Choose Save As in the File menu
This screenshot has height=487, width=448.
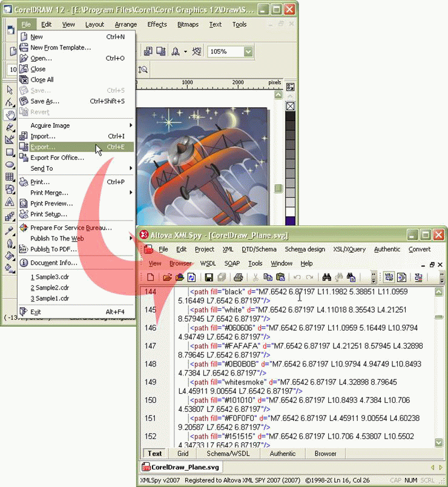76,101
